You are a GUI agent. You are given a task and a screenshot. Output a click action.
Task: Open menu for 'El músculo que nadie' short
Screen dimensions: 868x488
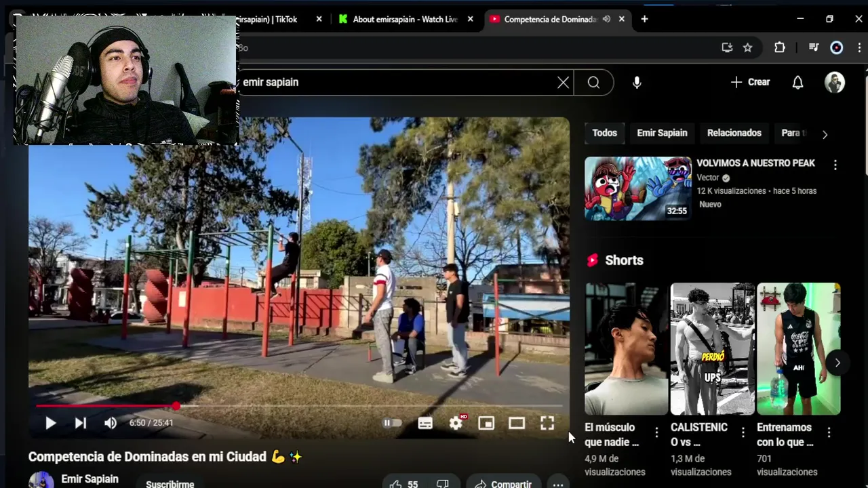click(x=656, y=432)
